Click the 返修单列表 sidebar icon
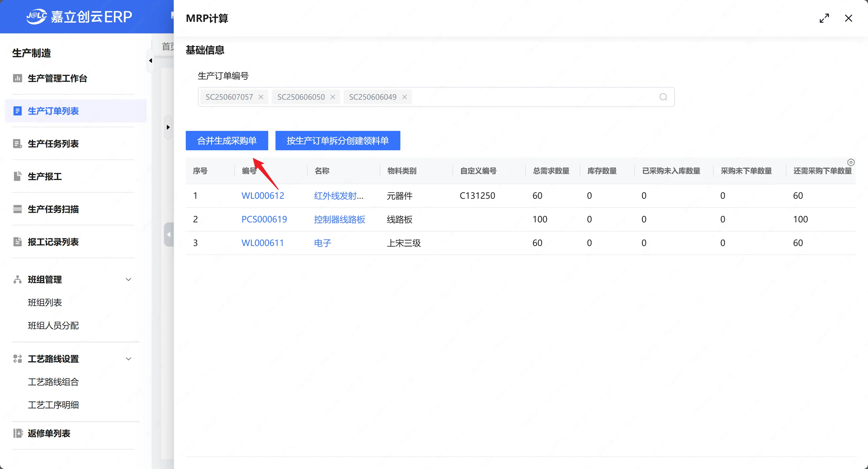The width and height of the screenshot is (868, 469). pyautogui.click(x=18, y=433)
